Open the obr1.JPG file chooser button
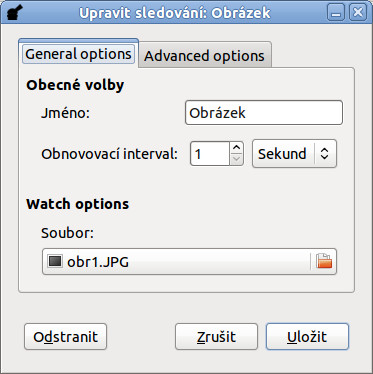Screen dimensions: 373x374 tap(189, 261)
